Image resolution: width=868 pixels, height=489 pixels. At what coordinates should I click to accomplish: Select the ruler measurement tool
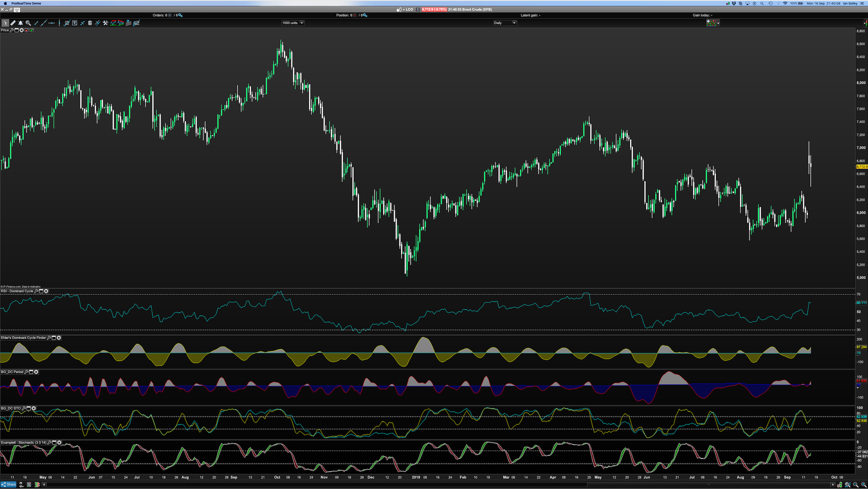coord(13,23)
